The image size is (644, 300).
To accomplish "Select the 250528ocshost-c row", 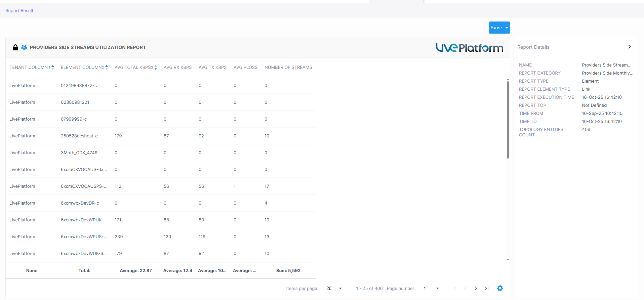I will tap(79, 136).
